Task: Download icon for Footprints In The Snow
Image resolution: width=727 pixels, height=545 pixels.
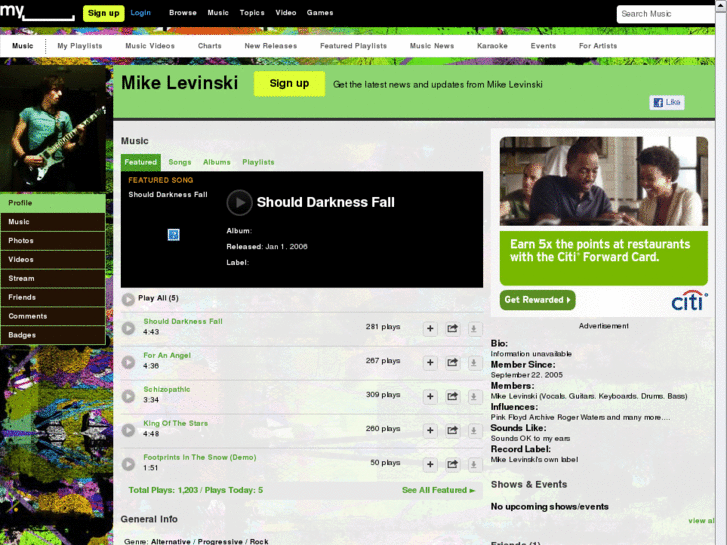Action: [474, 464]
